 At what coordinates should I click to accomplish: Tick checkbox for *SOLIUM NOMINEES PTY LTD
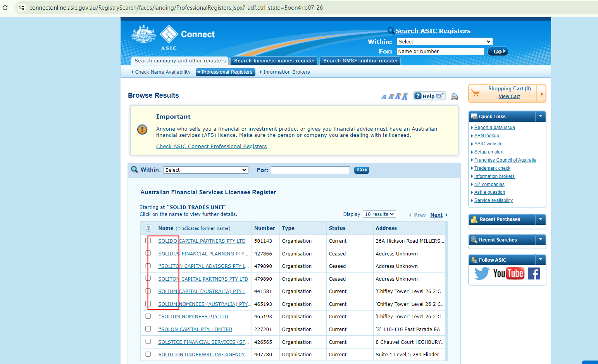[x=148, y=316]
